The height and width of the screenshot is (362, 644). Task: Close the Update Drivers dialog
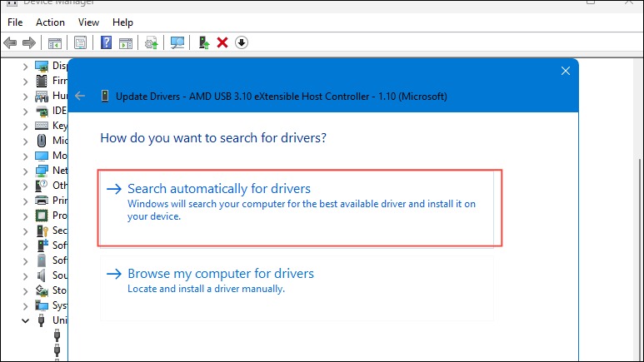(566, 71)
